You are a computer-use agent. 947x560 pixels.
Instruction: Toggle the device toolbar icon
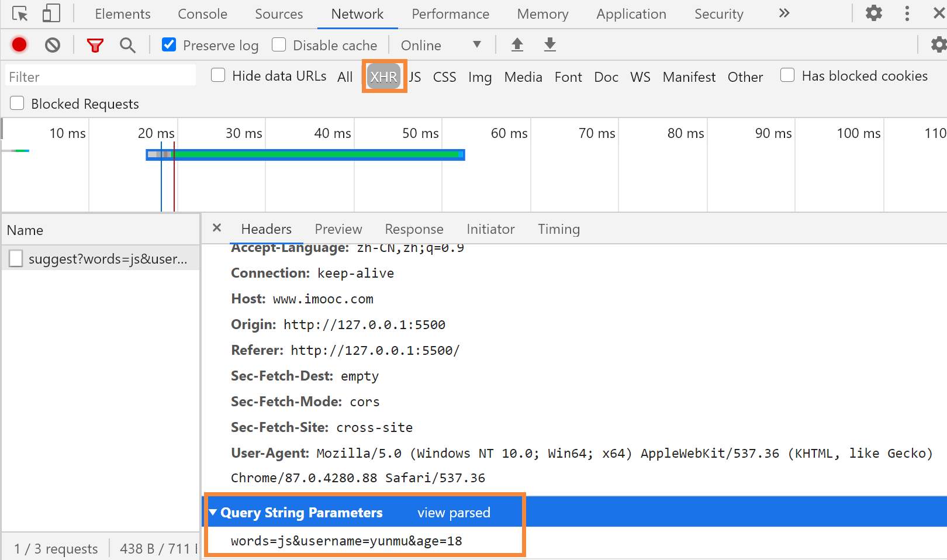tap(51, 13)
